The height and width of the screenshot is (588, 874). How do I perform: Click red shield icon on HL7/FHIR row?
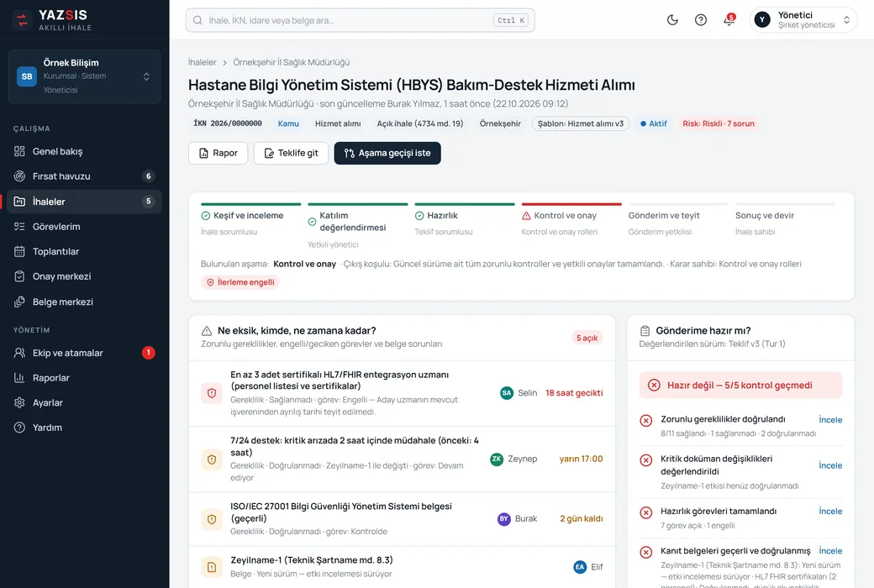coord(212,393)
